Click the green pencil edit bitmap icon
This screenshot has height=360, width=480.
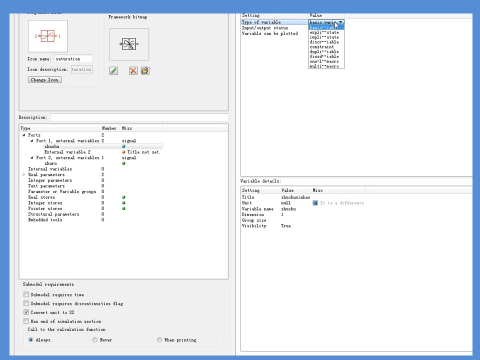pos(113,71)
